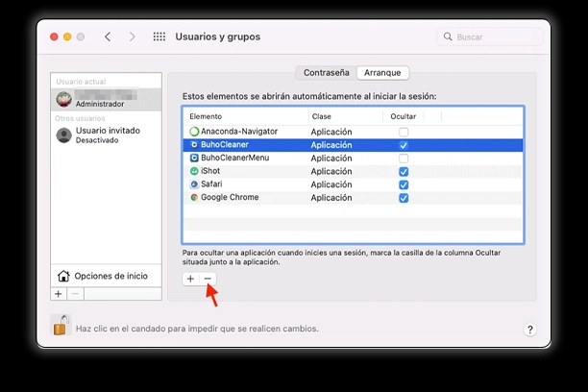The width and height of the screenshot is (588, 392).
Task: Click Aplicación cell in iShot row
Action: (331, 171)
